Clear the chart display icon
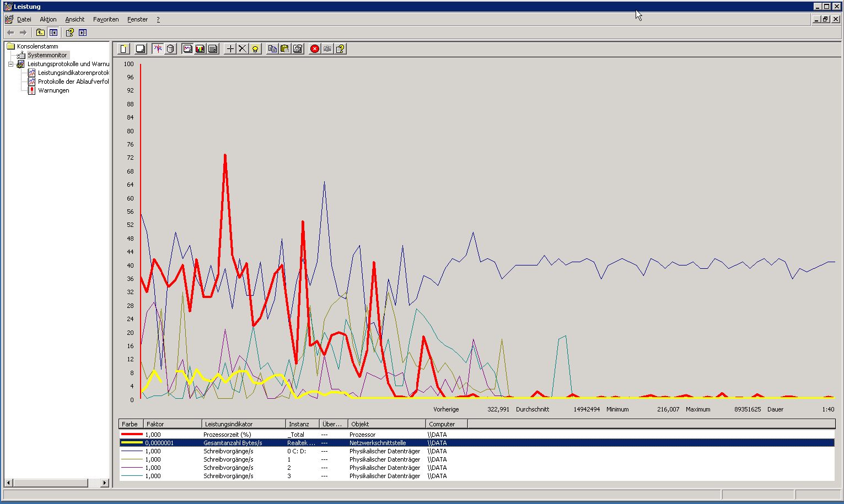This screenshot has height=504, width=844. click(x=140, y=48)
